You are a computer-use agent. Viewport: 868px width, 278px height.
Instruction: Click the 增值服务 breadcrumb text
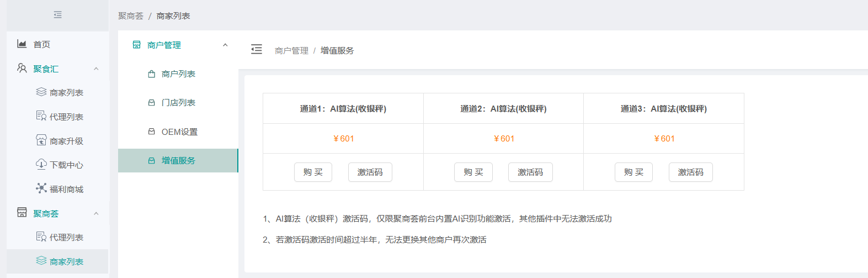[337, 50]
